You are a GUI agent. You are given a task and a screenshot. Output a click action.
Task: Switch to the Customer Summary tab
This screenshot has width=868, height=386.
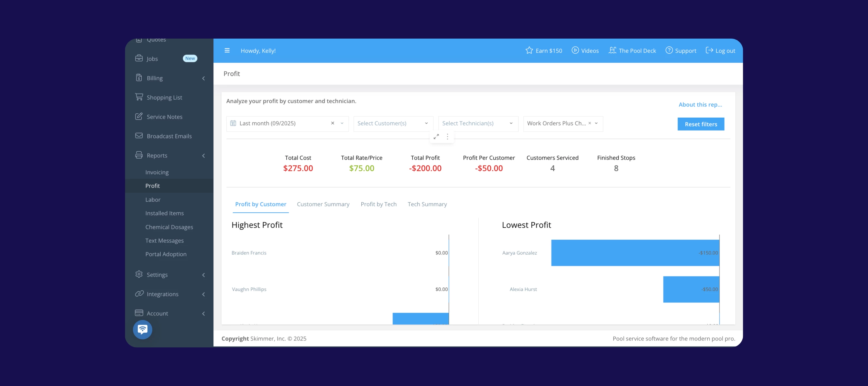[323, 204]
